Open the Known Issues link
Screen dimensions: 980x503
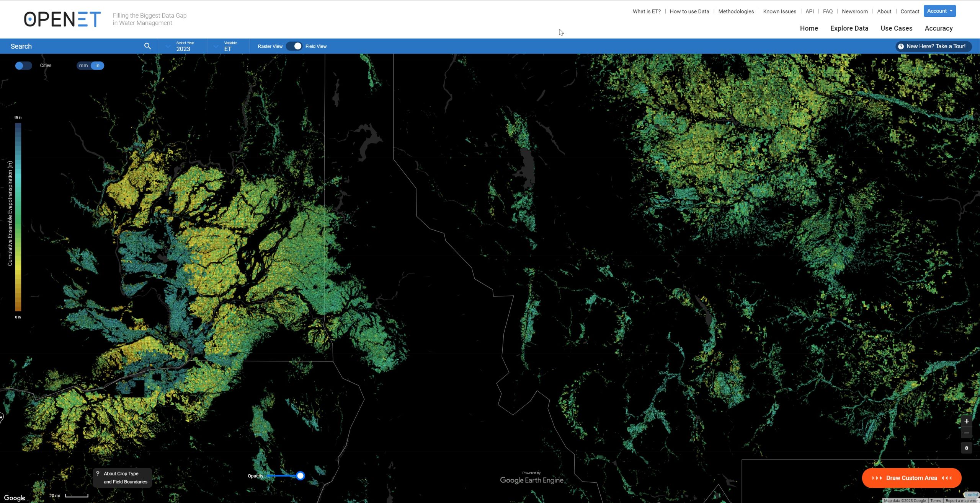click(x=779, y=11)
